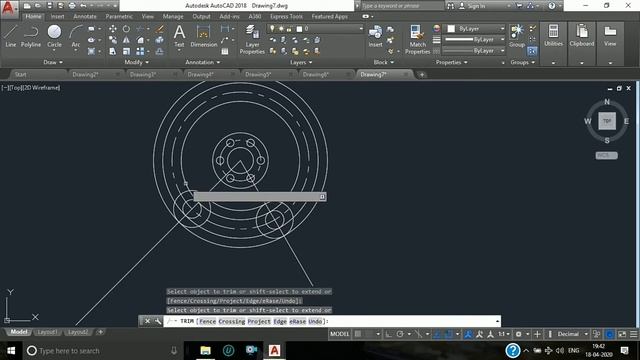Image resolution: width=640 pixels, height=360 pixels.
Task: Click the Scale tool in Modify panel
Action: click(127, 51)
